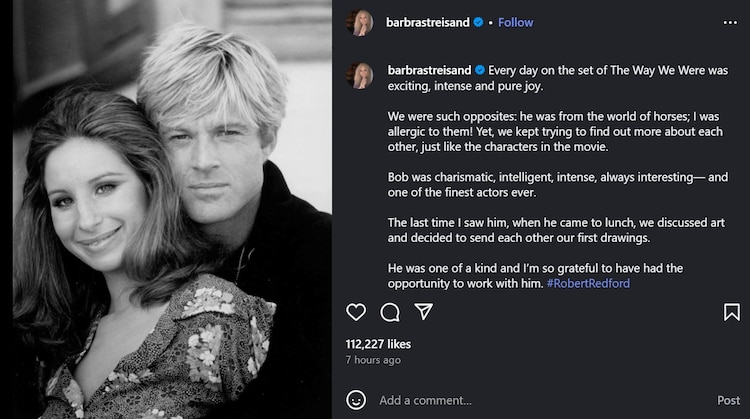Click the verified badge beside caption username
Screen dimensions: 750x419
tap(480, 70)
